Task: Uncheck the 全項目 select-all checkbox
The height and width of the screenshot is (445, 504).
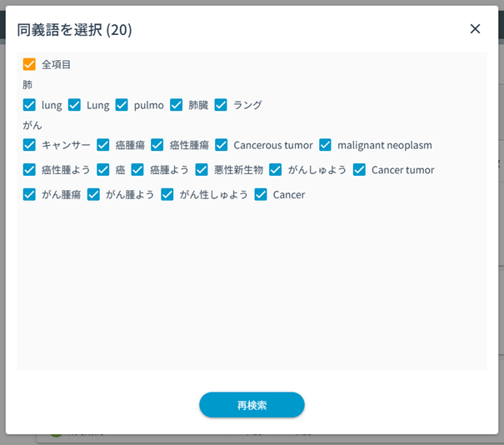Action: (x=30, y=64)
